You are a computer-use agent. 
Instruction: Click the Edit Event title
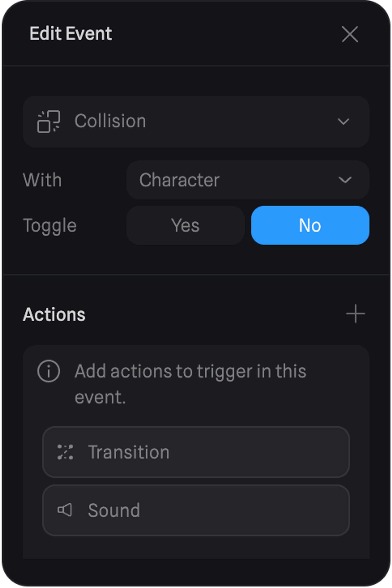pos(71,34)
